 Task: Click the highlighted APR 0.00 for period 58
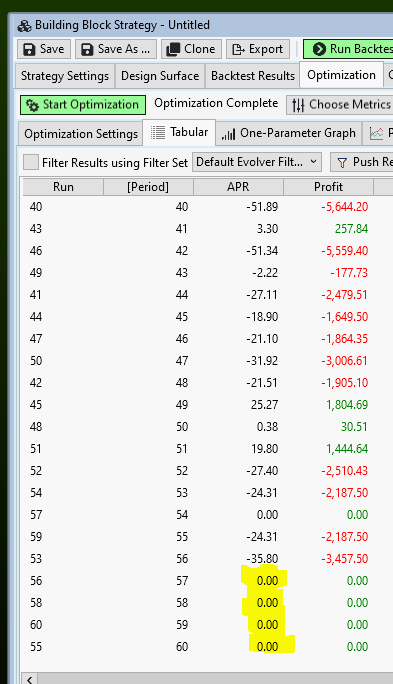pyautogui.click(x=267, y=602)
